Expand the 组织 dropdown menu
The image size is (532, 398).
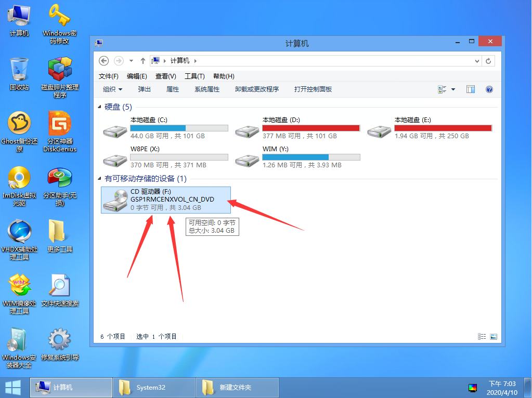[112, 89]
